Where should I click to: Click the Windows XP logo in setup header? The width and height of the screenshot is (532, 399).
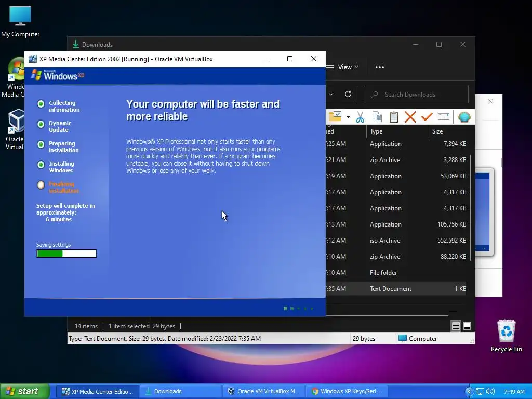pos(57,75)
